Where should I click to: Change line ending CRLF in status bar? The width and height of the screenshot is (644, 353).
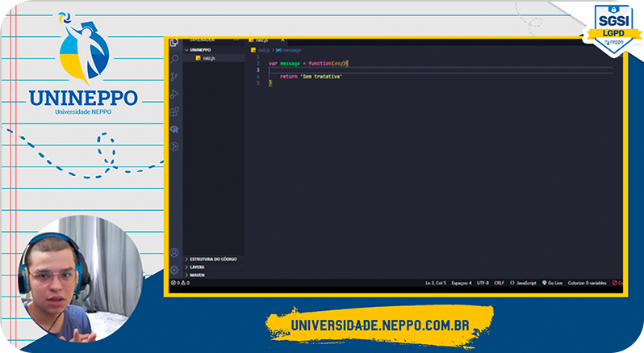coord(499,284)
